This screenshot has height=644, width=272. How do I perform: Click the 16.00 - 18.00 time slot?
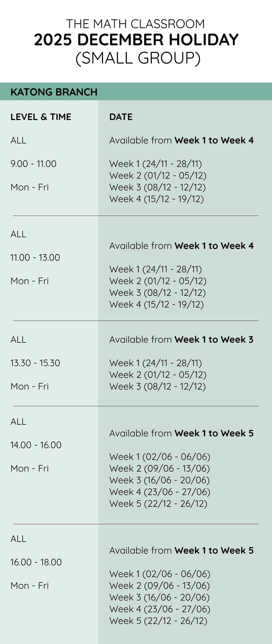pyautogui.click(x=36, y=562)
